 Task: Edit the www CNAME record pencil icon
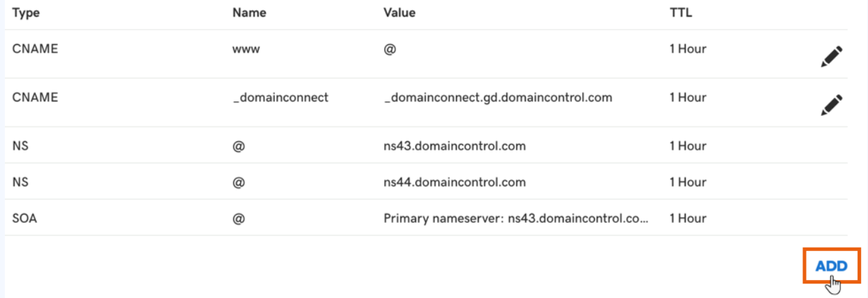(831, 57)
